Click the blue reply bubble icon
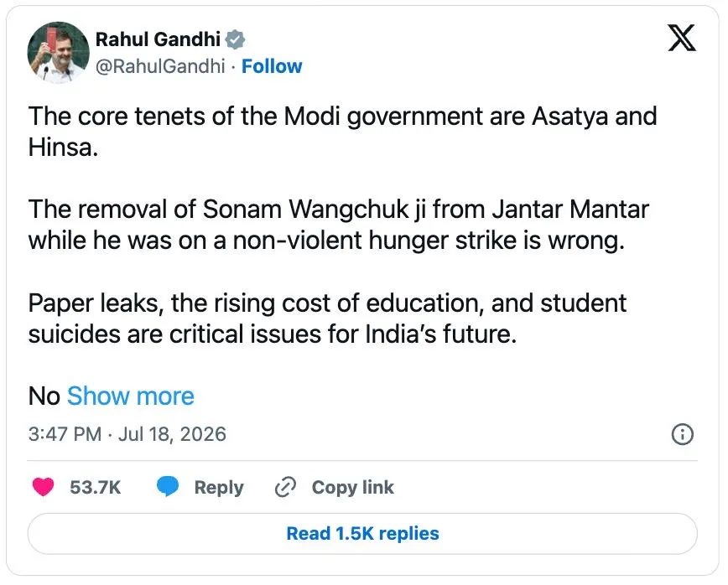Image resolution: width=728 pixels, height=585 pixels. pyautogui.click(x=168, y=487)
